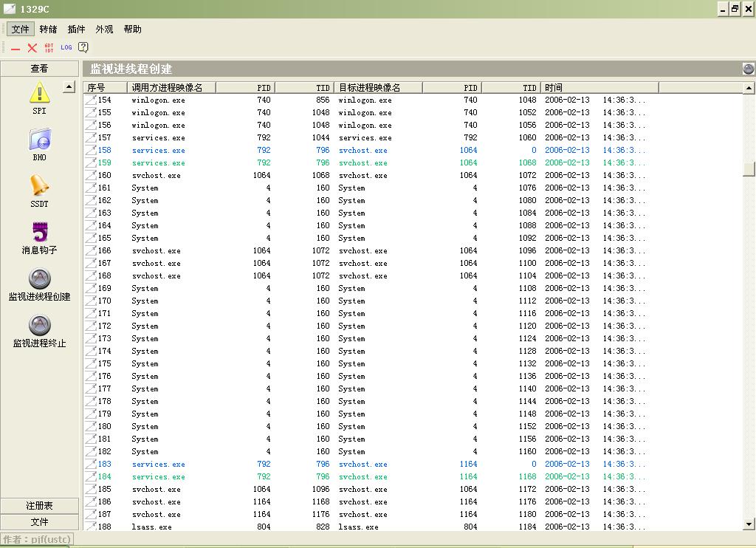Open the SPI warning icon in sidebar
The height and width of the screenshot is (548, 756).
(39, 93)
